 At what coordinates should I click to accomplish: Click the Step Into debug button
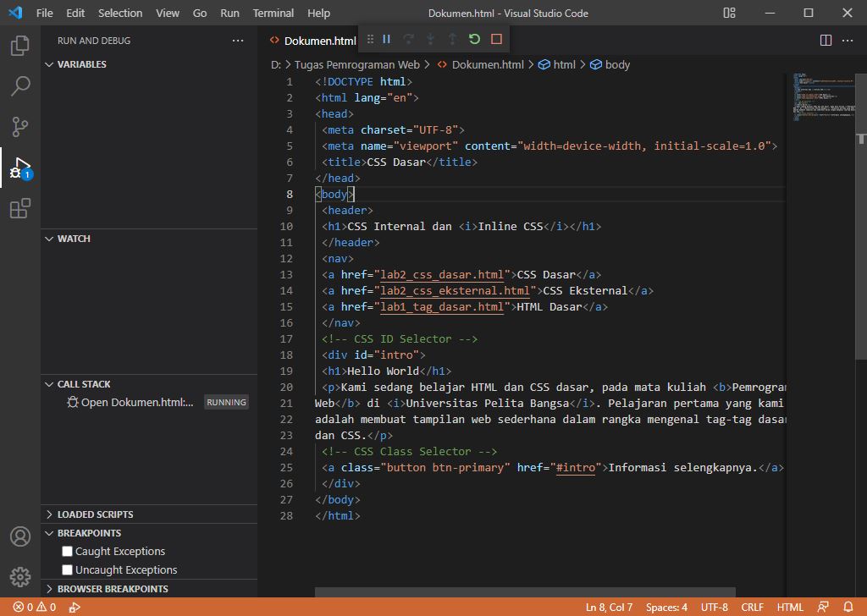tap(430, 39)
